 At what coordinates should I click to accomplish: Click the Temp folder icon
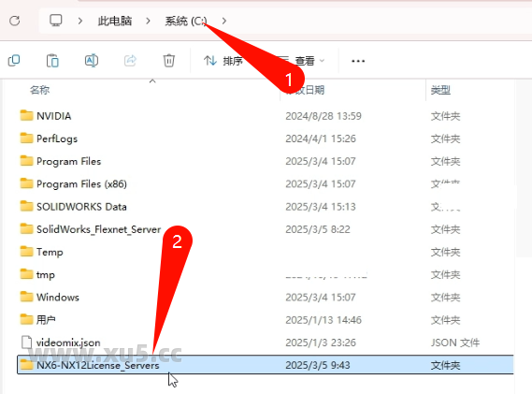pyautogui.click(x=26, y=252)
